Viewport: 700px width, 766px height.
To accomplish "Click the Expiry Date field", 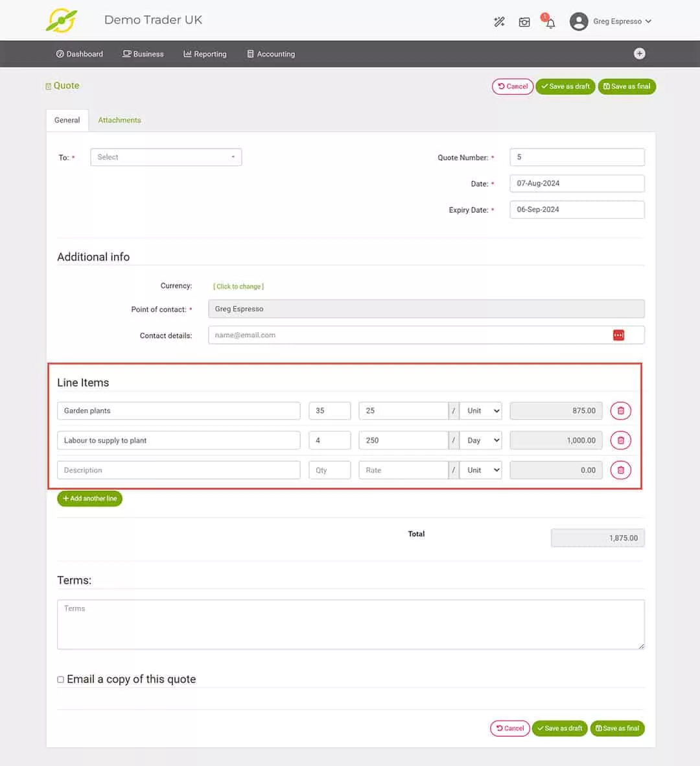I will click(577, 209).
